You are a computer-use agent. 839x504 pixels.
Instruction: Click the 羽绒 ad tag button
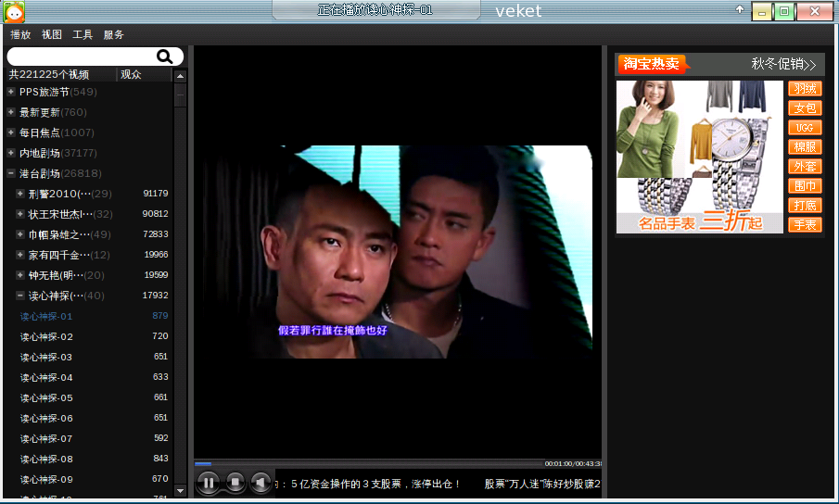[805, 89]
